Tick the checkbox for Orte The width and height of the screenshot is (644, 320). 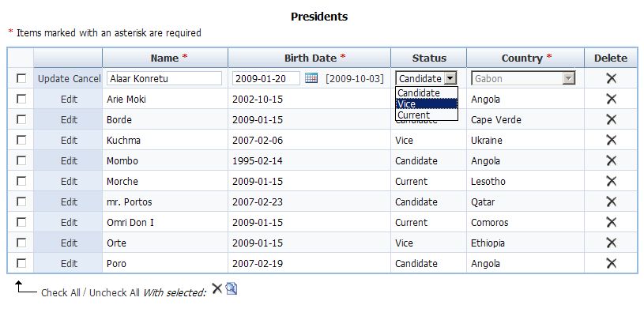[x=21, y=243]
